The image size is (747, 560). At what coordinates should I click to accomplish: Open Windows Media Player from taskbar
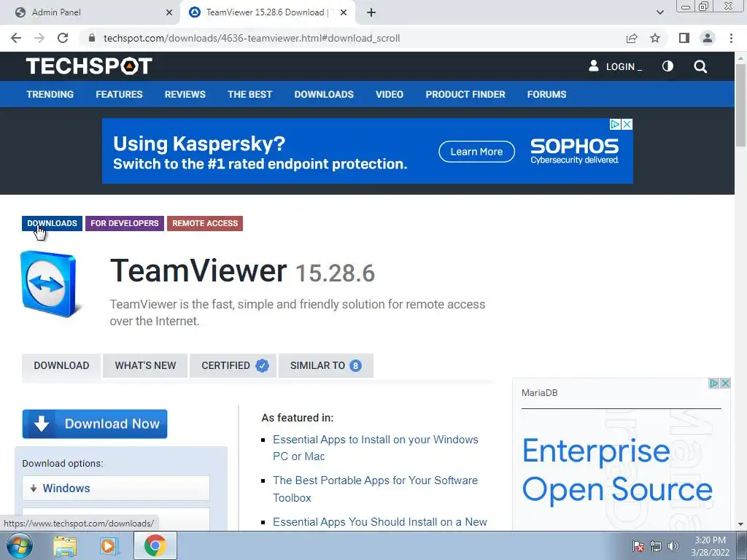(109, 545)
